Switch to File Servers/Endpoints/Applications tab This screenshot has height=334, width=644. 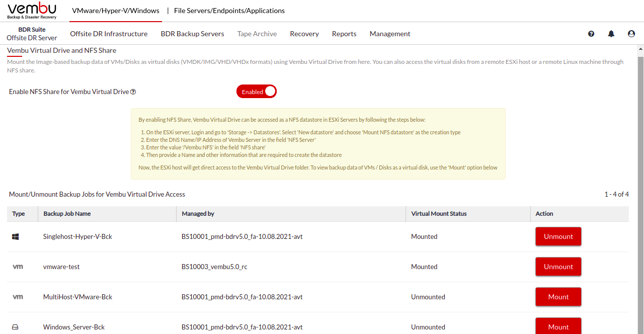(229, 11)
